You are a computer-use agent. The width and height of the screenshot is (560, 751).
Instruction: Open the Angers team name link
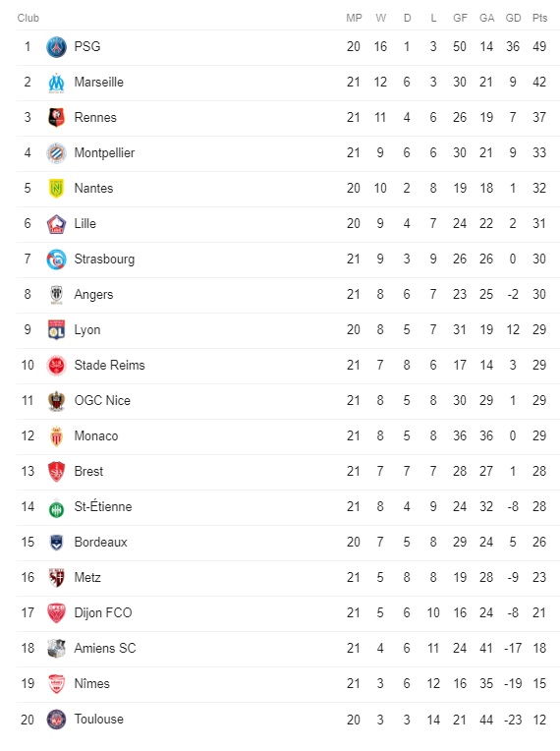(93, 295)
